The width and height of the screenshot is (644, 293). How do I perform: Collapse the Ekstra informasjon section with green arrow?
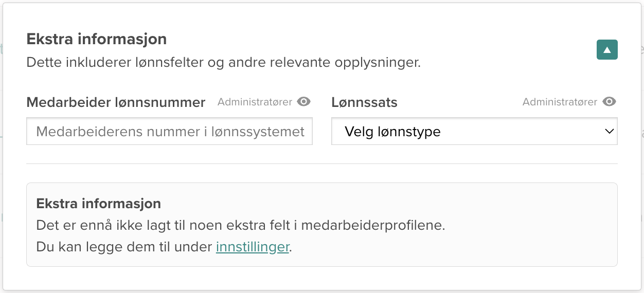point(607,50)
